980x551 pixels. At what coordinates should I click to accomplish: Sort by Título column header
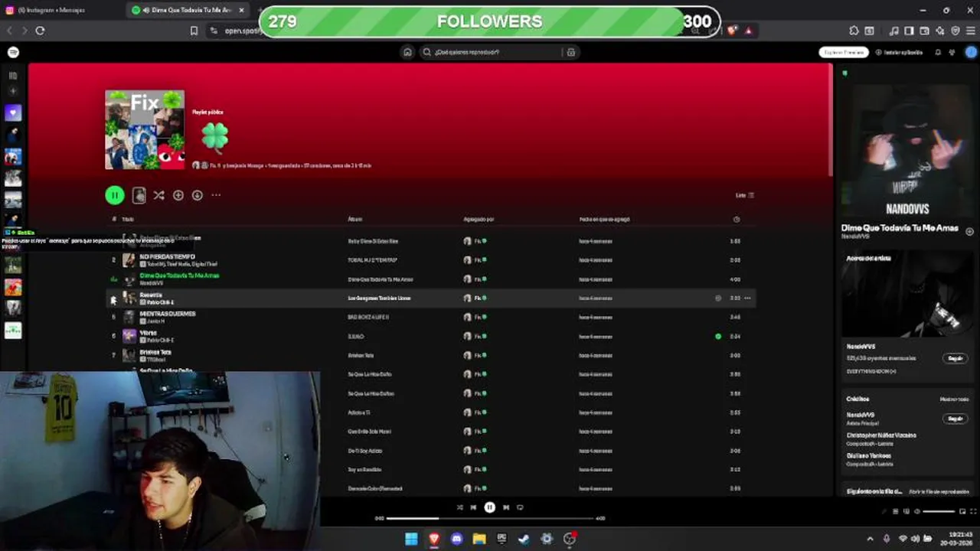tap(128, 219)
